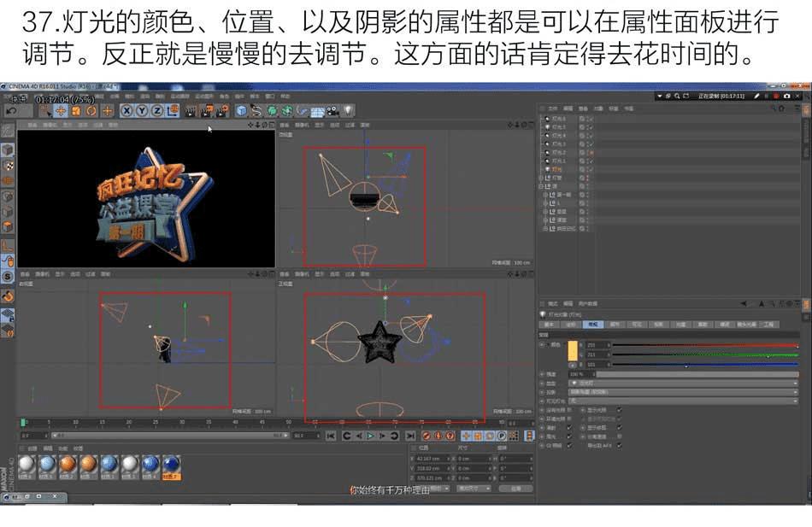Viewport: 812px width, 527px height.
Task: Maximize the perspective viewport with its corner icon
Action: [271, 125]
